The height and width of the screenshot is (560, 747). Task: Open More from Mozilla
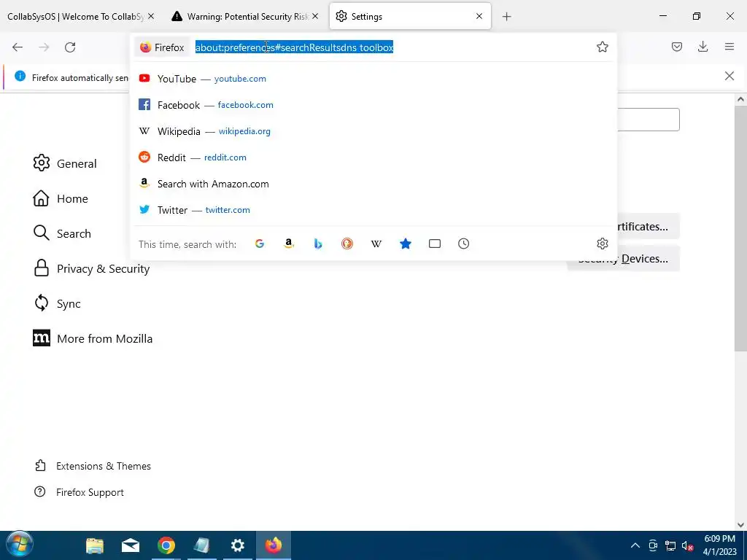click(93, 338)
